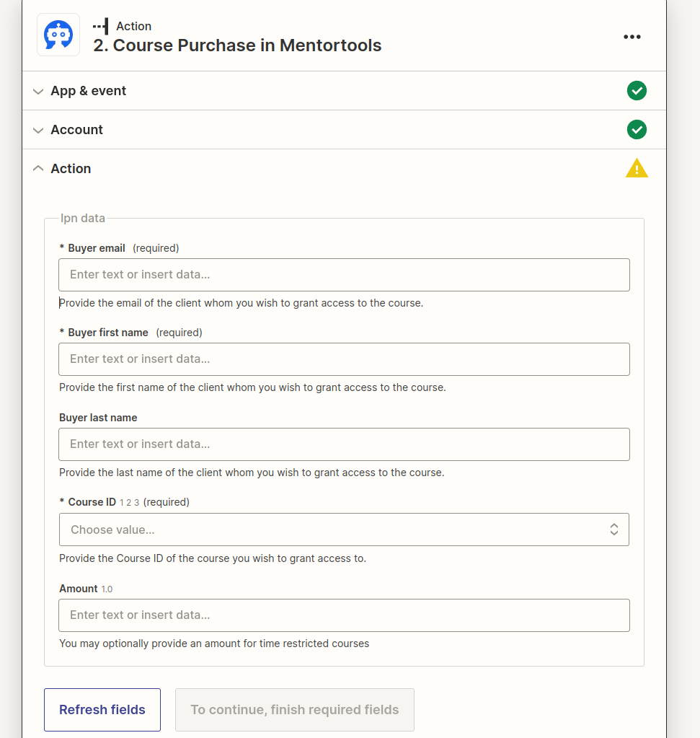Viewport: 700px width, 738px height.
Task: Click the 'Action' label above the title
Action: 133,27
